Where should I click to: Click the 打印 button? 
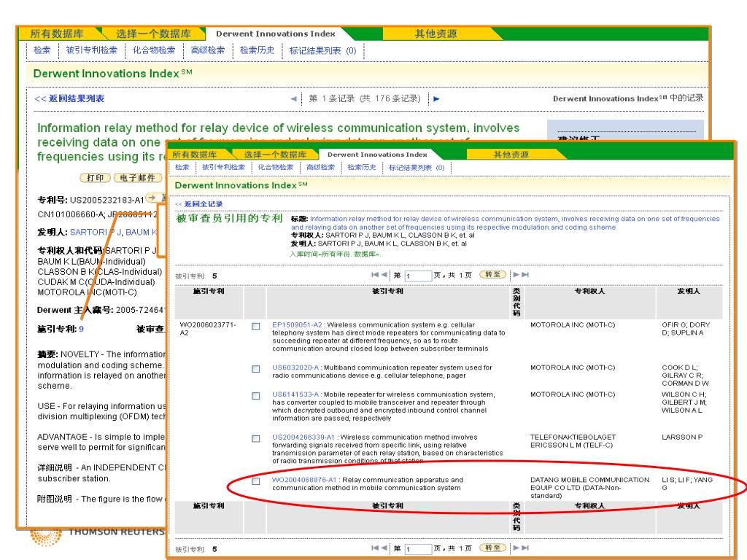[96, 178]
